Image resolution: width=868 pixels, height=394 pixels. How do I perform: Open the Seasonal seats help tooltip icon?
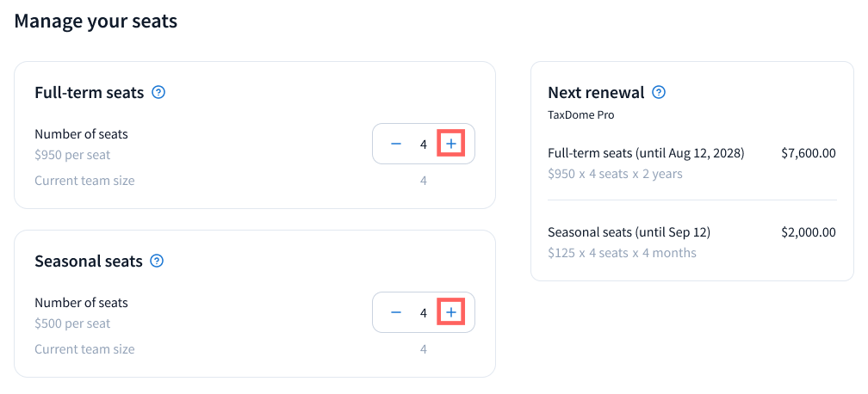click(157, 261)
